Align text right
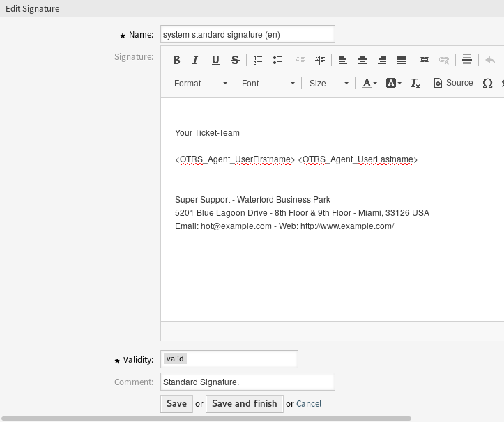The height and width of the screenshot is (422, 504). 382,60
